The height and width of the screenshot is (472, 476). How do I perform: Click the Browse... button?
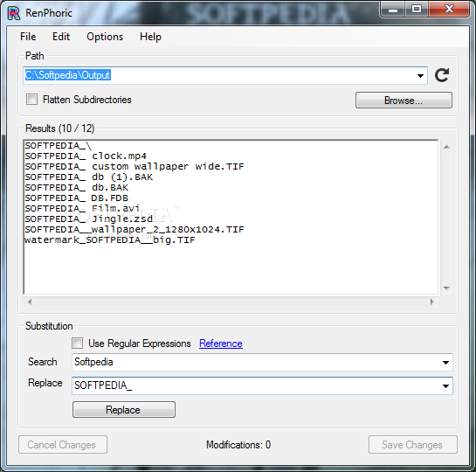point(404,101)
